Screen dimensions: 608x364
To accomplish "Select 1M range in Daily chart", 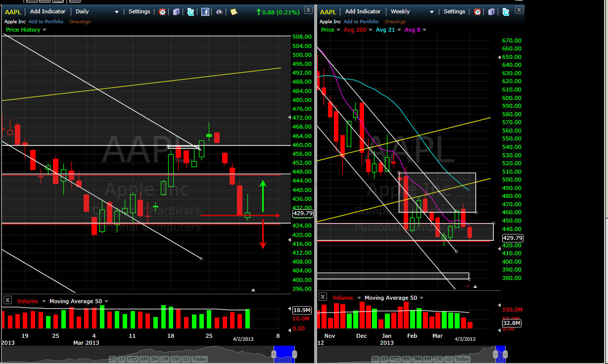I will [165, 359].
